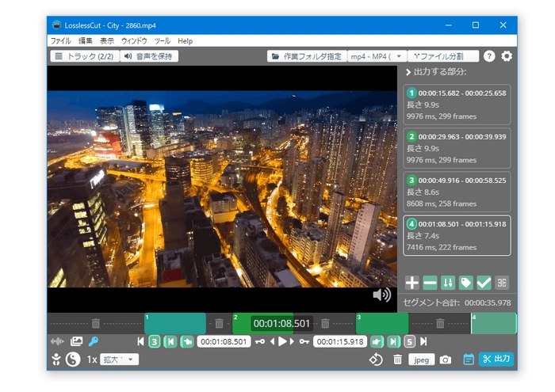Click the key icon for keyframe display

pyautogui.click(x=93, y=341)
